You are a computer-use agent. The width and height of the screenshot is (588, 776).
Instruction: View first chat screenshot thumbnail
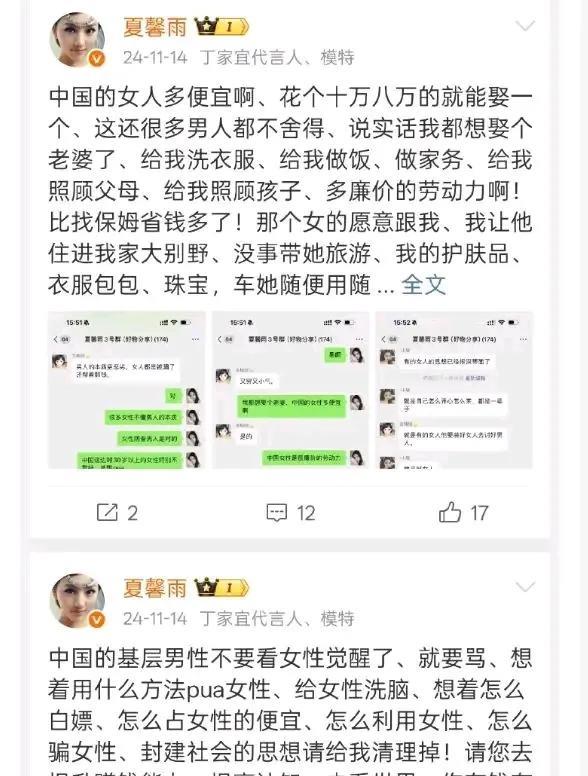pyautogui.click(x=127, y=390)
